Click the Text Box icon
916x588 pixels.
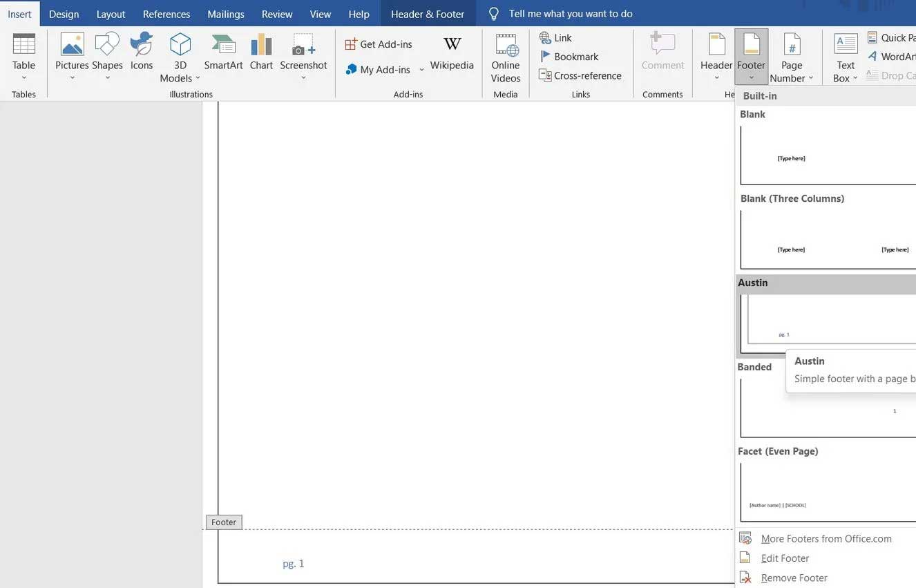(x=846, y=46)
